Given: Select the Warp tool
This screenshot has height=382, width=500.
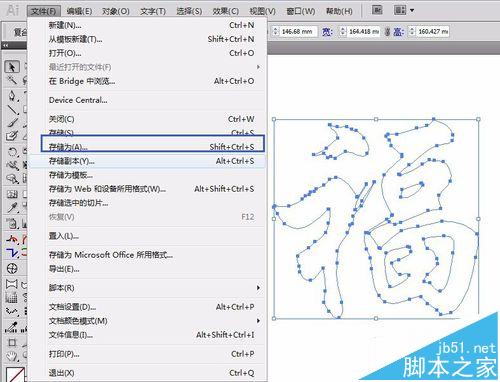Looking at the screenshot, I should pyautogui.click(x=12, y=165).
